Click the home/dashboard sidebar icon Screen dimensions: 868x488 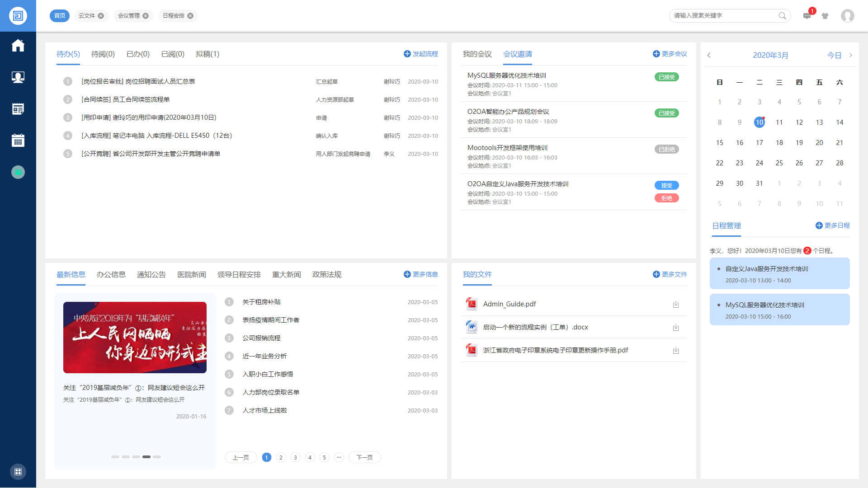16,45
